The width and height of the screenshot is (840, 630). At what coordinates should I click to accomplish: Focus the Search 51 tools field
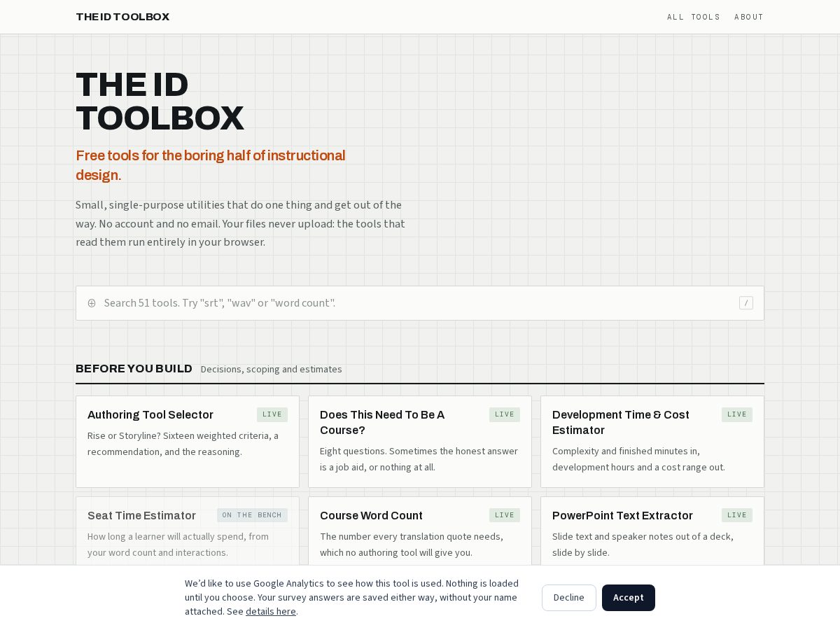coord(420,303)
